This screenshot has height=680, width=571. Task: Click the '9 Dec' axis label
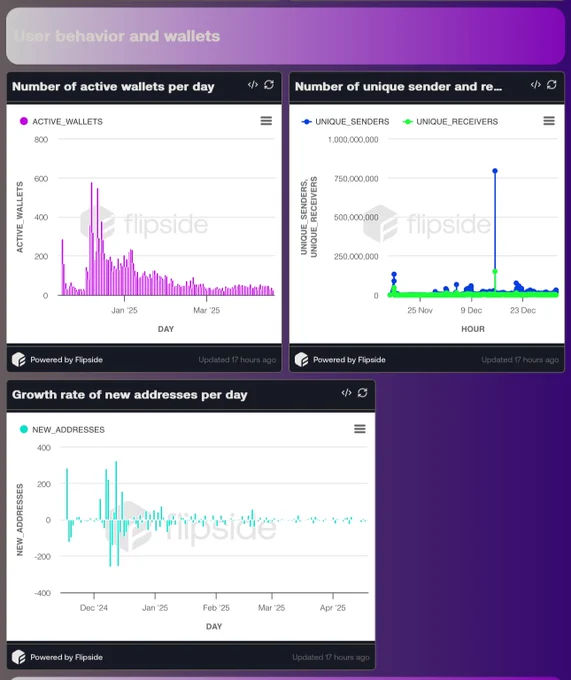click(471, 310)
